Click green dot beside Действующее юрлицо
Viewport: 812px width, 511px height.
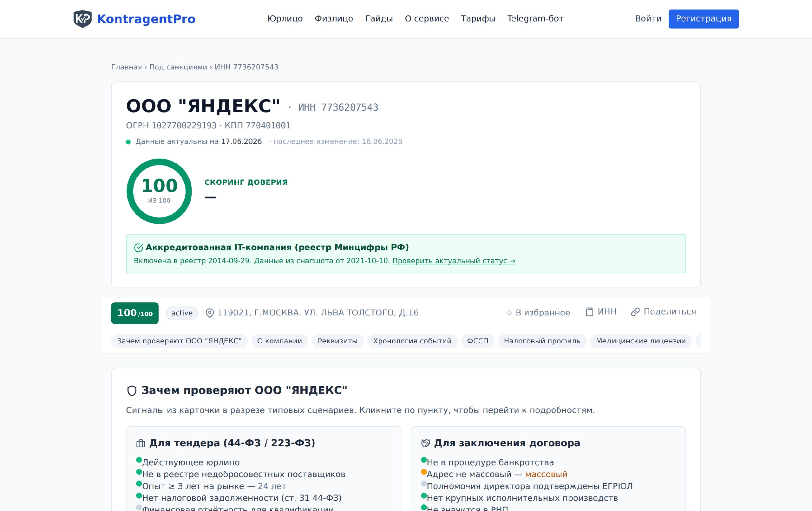click(139, 460)
